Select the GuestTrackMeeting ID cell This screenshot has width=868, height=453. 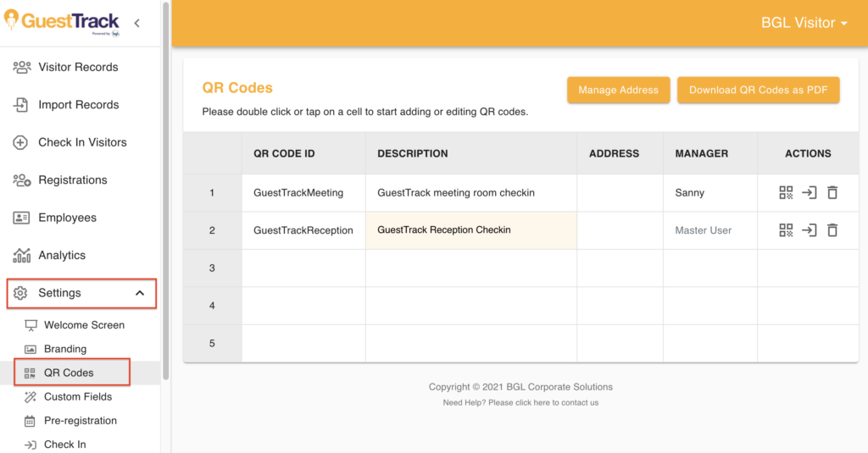coord(303,193)
